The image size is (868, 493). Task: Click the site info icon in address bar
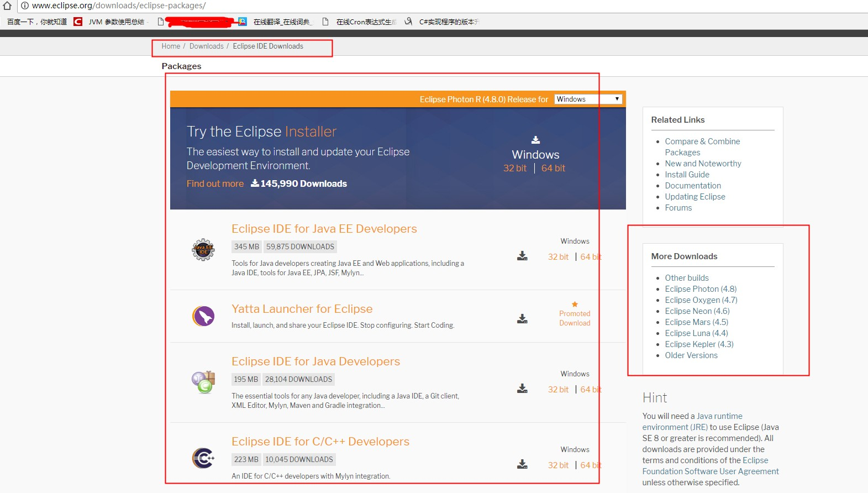coord(25,6)
